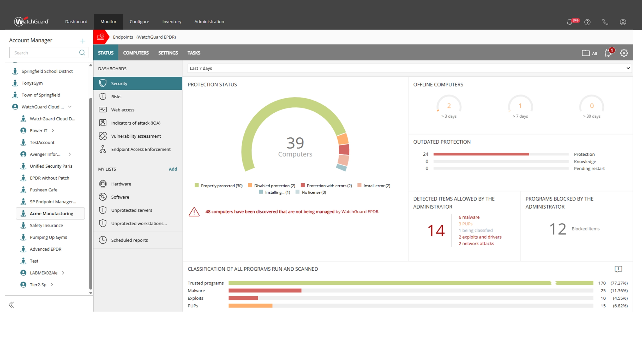Screen dimensions: 642x364
Task: Open the help question mark icon
Action: pos(587,22)
